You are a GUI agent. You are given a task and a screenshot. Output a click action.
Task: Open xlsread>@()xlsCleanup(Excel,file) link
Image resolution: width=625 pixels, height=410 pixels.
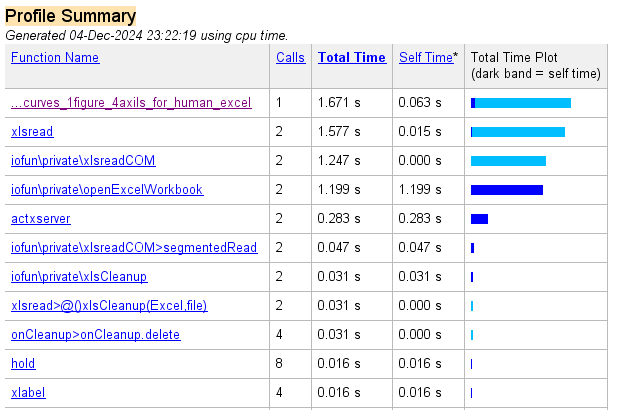click(109, 306)
